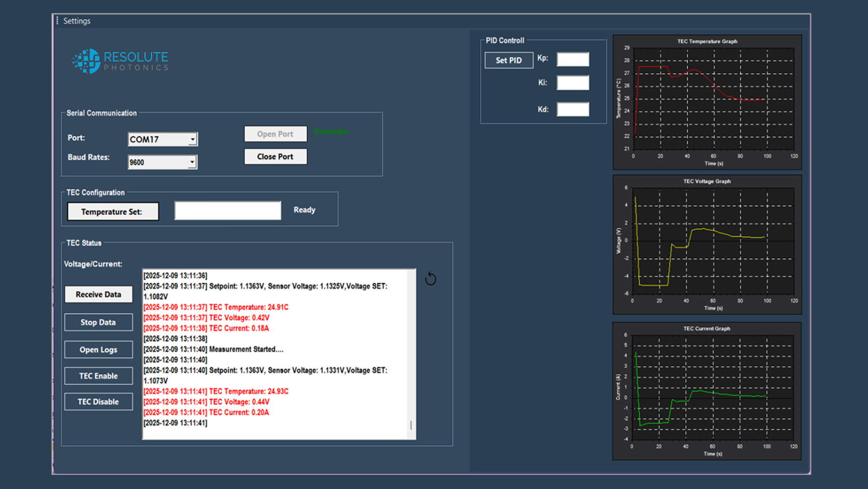Click the Resolute Photonics logo
Image resolution: width=868 pixels, height=489 pixels.
pos(120,61)
